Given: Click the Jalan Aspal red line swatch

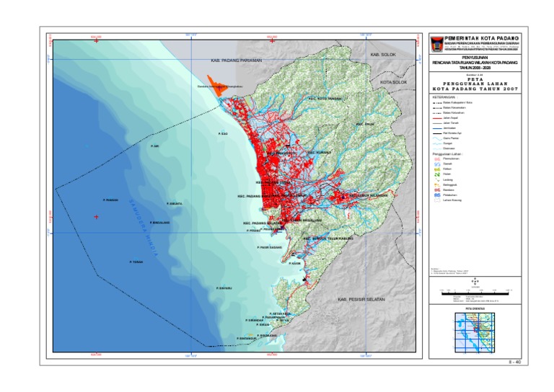Looking at the screenshot, I should click(x=437, y=118).
